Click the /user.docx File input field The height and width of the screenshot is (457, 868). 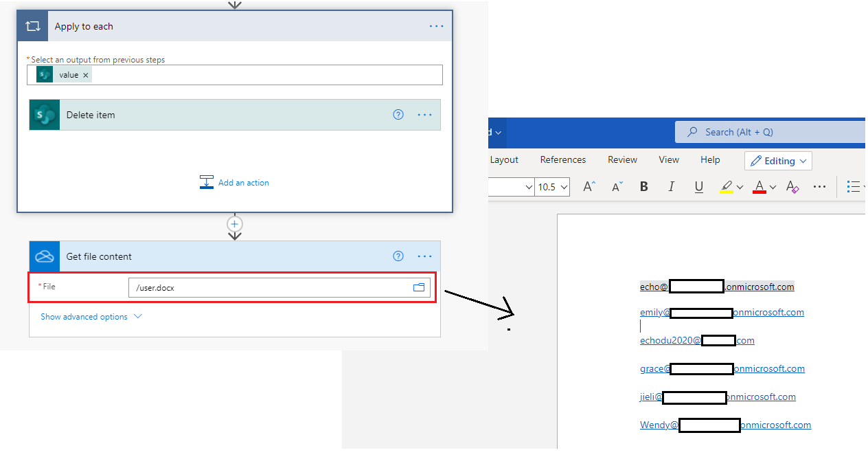pos(279,287)
